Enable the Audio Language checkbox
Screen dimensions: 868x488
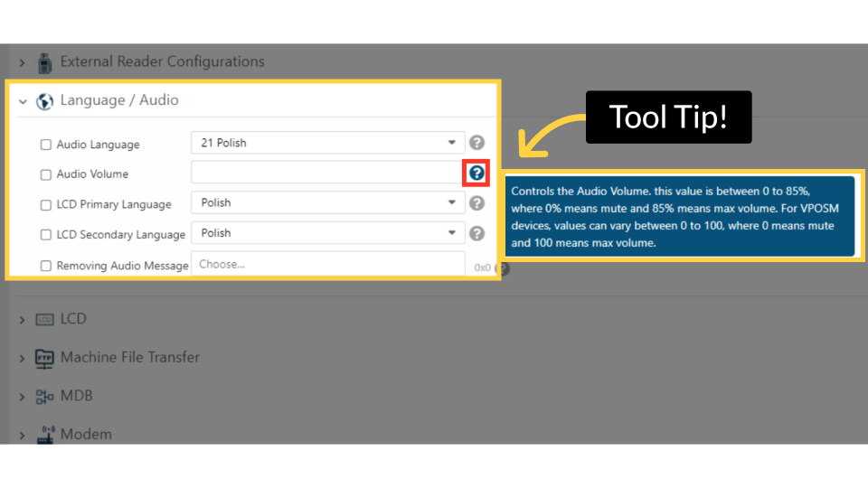point(46,145)
